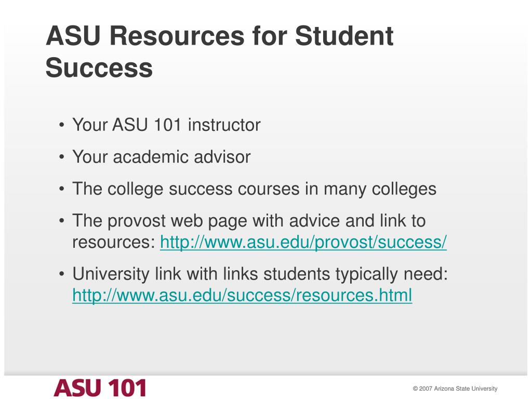
Task: Click the title line 'ASU Resources for Student'
Action: tap(220, 36)
